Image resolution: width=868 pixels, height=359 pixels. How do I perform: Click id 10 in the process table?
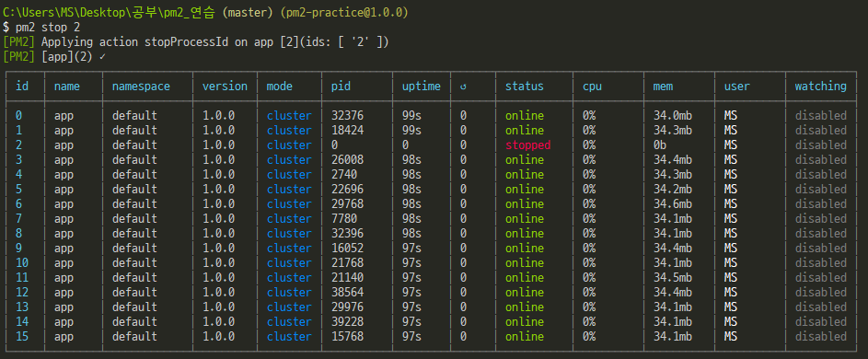pyautogui.click(x=22, y=262)
